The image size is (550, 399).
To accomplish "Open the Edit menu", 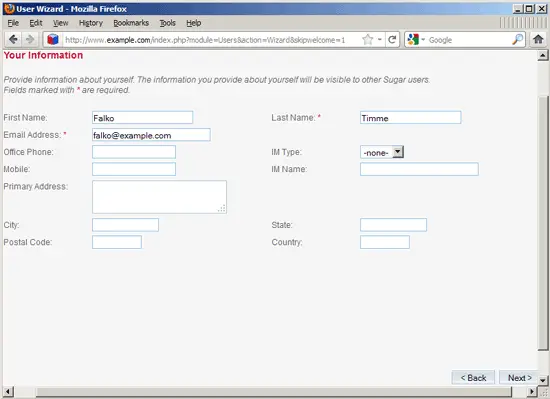I will pyautogui.click(x=36, y=23).
